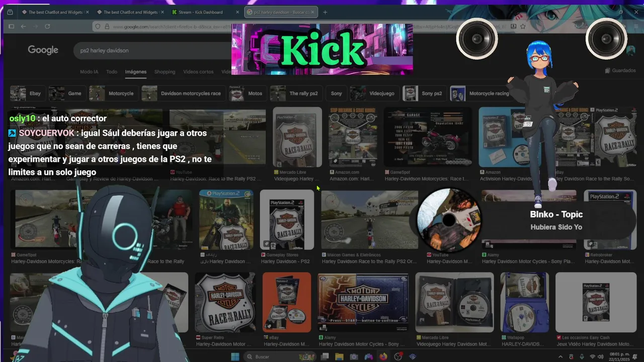
Task: Click the Google logo
Action: coord(43,50)
